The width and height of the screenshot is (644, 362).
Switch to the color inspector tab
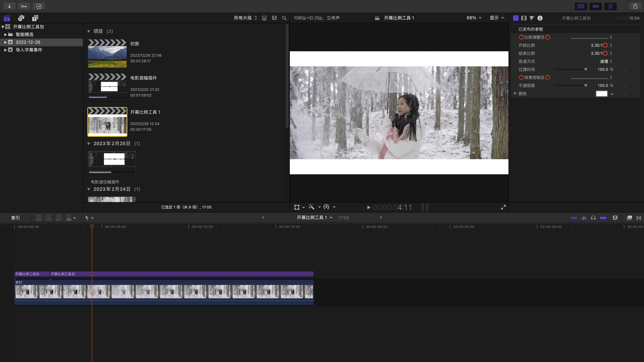(x=532, y=18)
